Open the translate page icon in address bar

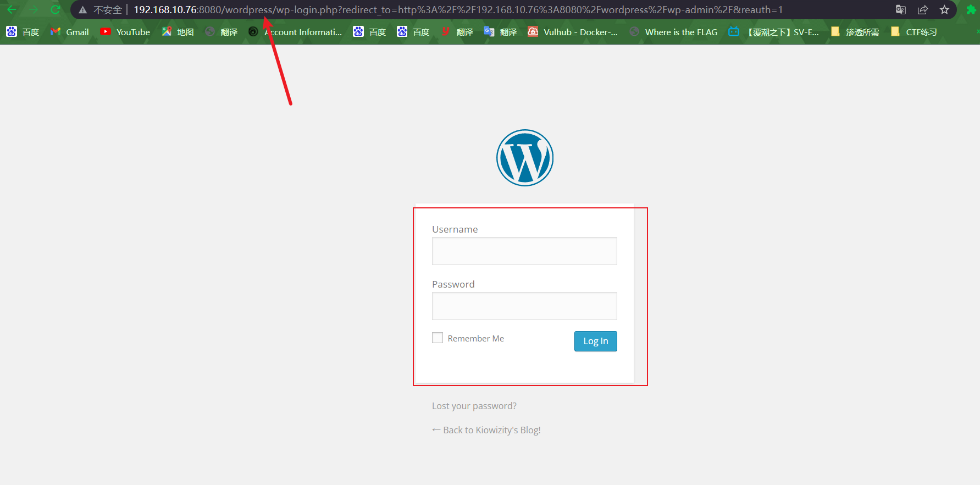point(900,9)
